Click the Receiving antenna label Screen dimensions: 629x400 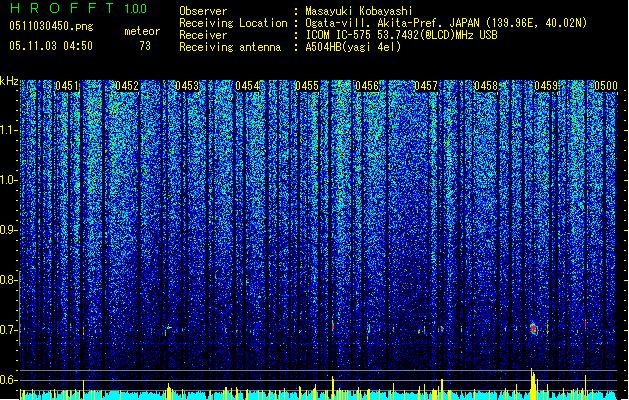230,47
